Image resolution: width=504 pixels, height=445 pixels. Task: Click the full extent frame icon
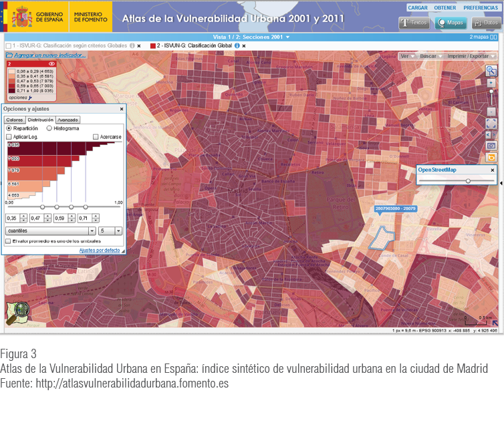491,123
